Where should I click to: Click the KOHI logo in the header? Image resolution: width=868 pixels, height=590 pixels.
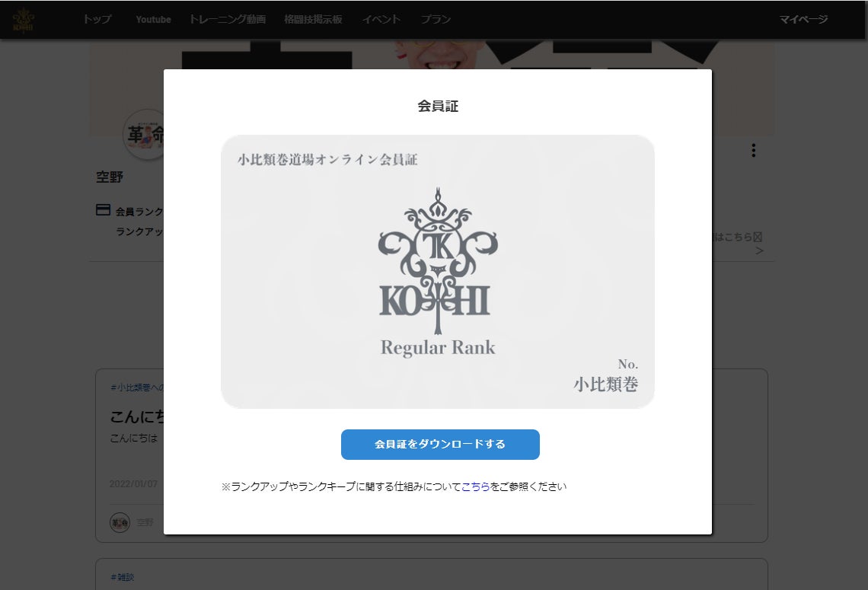(24, 21)
